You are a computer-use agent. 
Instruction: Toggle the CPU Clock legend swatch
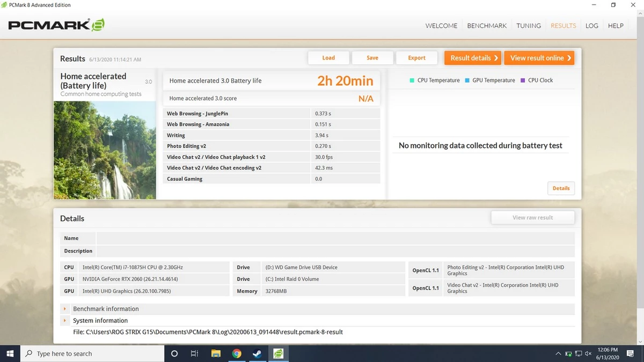(523, 80)
